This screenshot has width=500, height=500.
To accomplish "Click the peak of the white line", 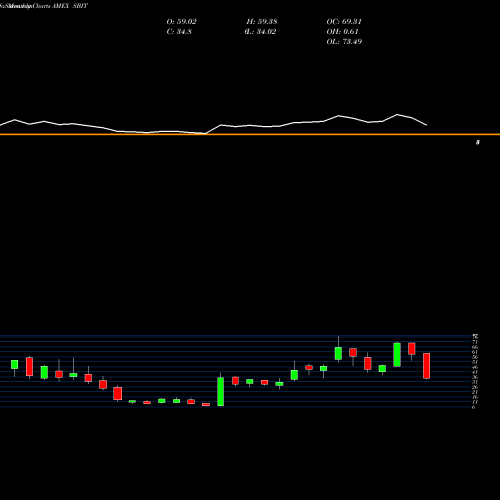I will pyautogui.click(x=397, y=115).
